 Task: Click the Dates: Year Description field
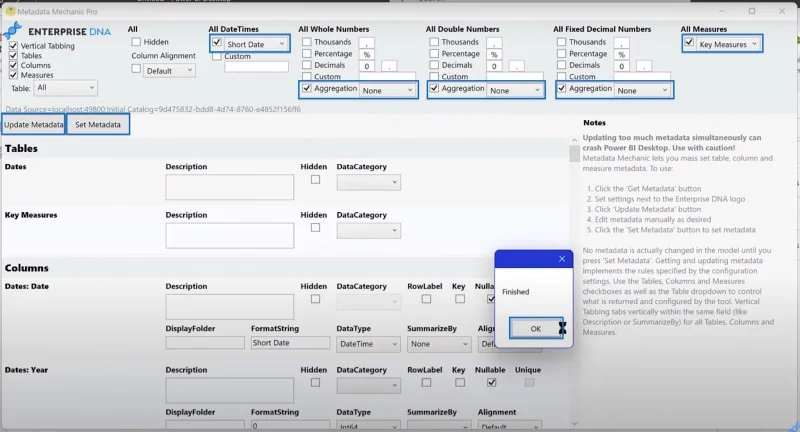230,391
